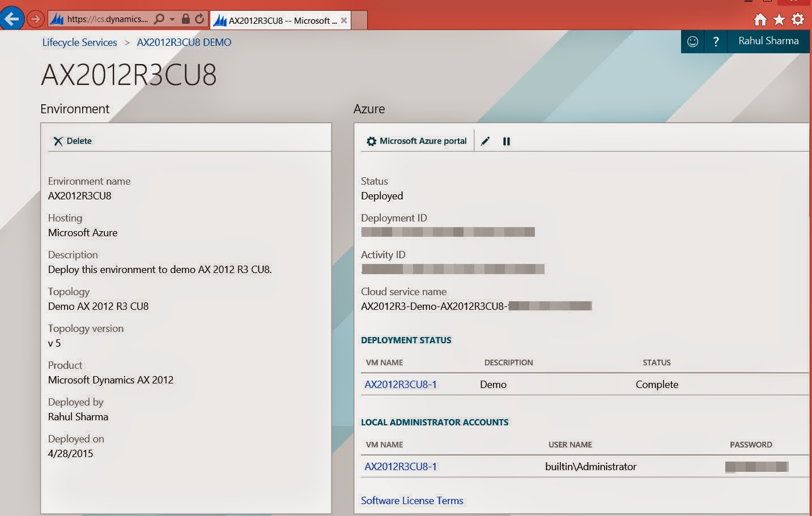Viewport: 812px width, 516px height.
Task: Click the search magnifier in address bar
Action: tap(159, 19)
